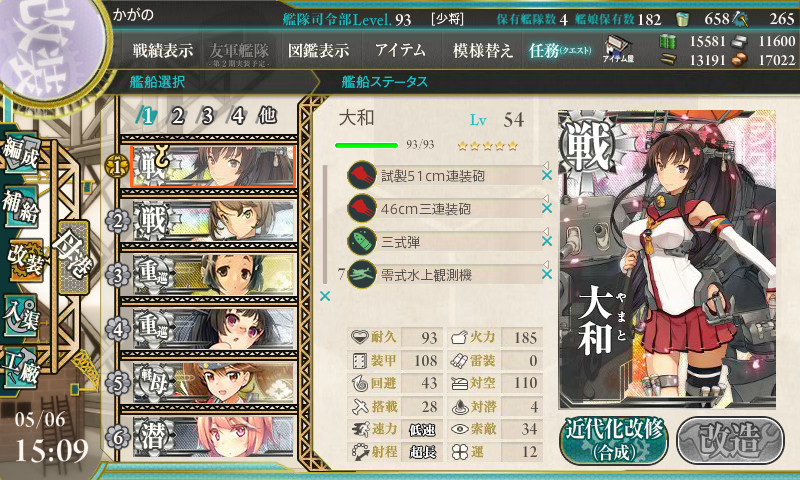The image size is (800, 480).
Task: Remove the 46cm三連装砲 equipment with X
Action: 547,208
